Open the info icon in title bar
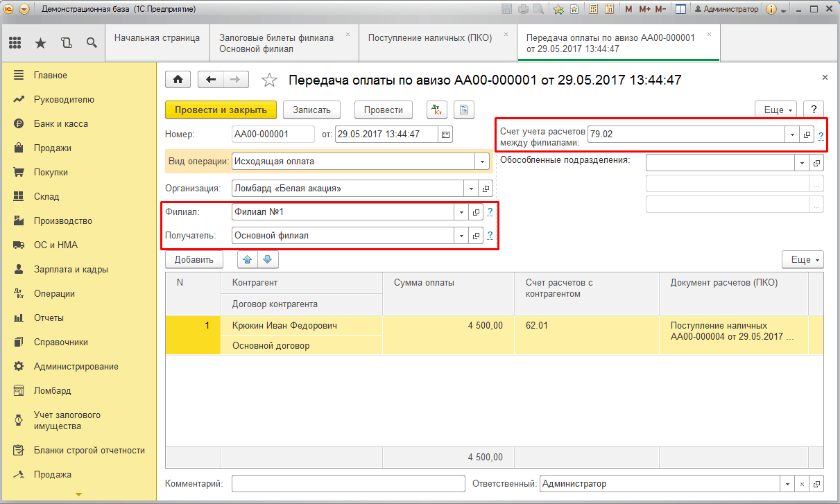The height and width of the screenshot is (504, 840). tap(771, 9)
